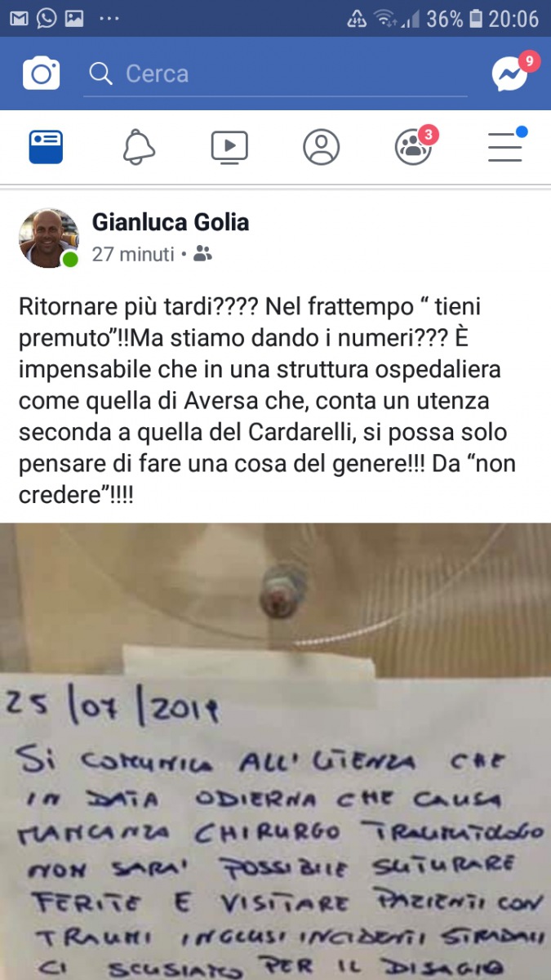This screenshot has width=551, height=980.
Task: Select the News Feed tab icon
Action: coord(46,148)
